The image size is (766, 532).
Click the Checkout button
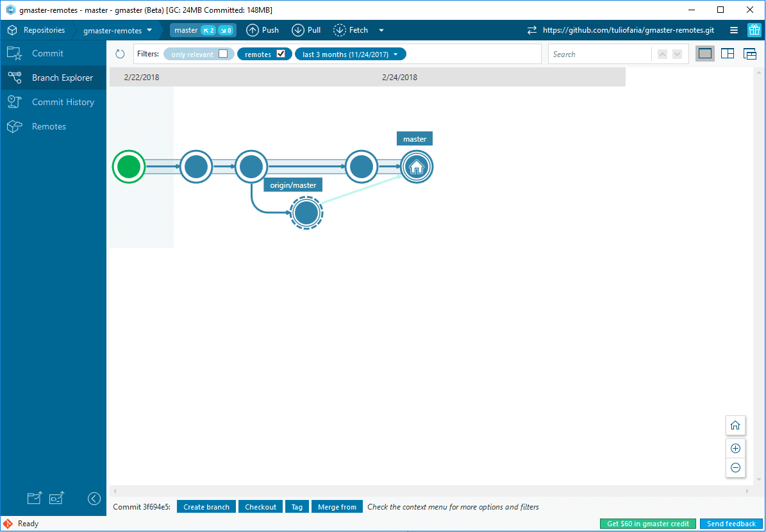coord(260,507)
